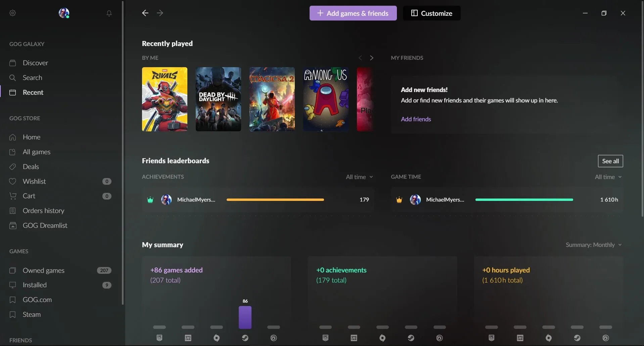
Task: Click Wishlist count badge 0
Action: (x=107, y=181)
